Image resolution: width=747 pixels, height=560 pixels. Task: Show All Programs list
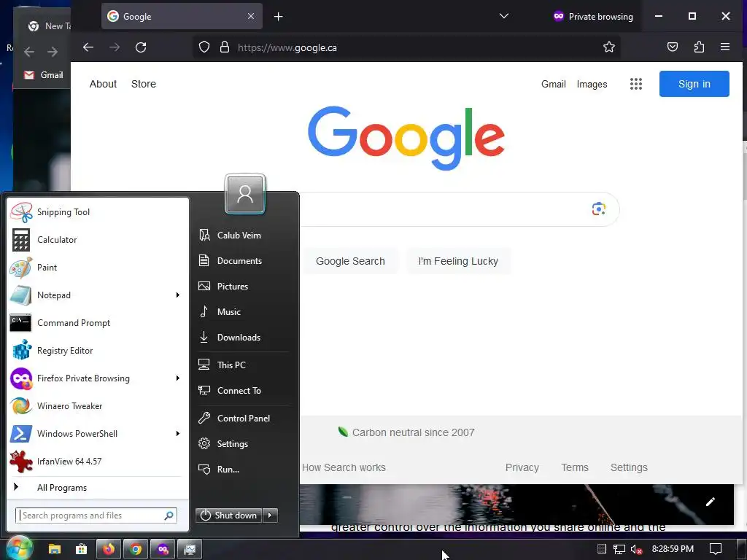coord(97,488)
